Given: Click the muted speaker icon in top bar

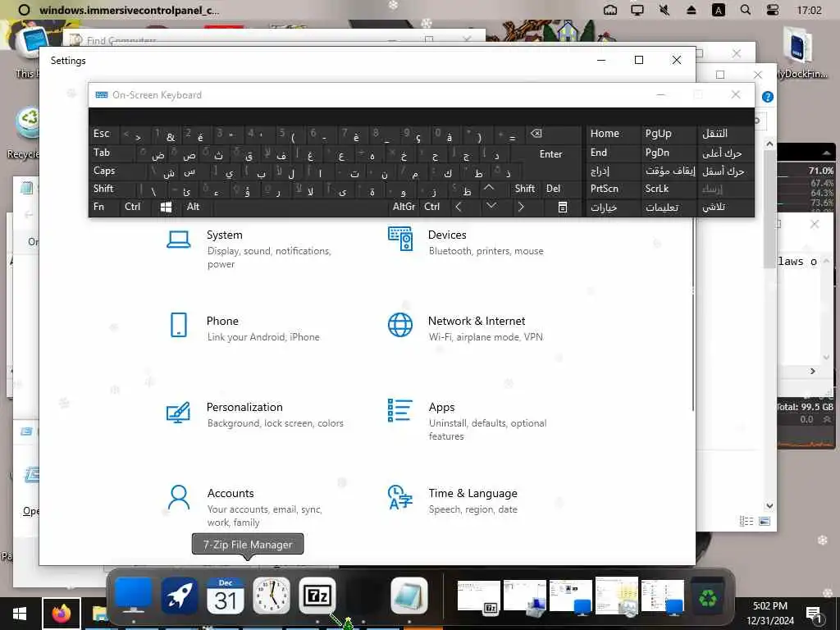Looking at the screenshot, I should click(x=664, y=10).
